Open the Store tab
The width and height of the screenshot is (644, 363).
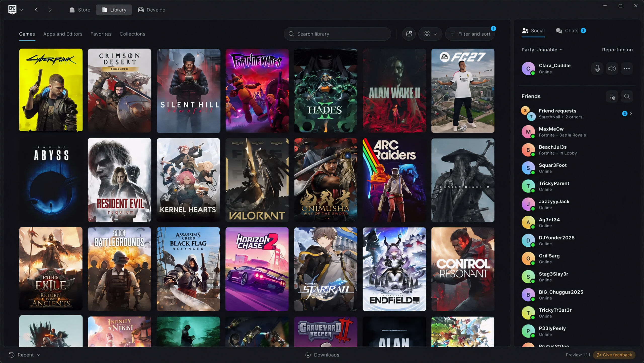(80, 10)
